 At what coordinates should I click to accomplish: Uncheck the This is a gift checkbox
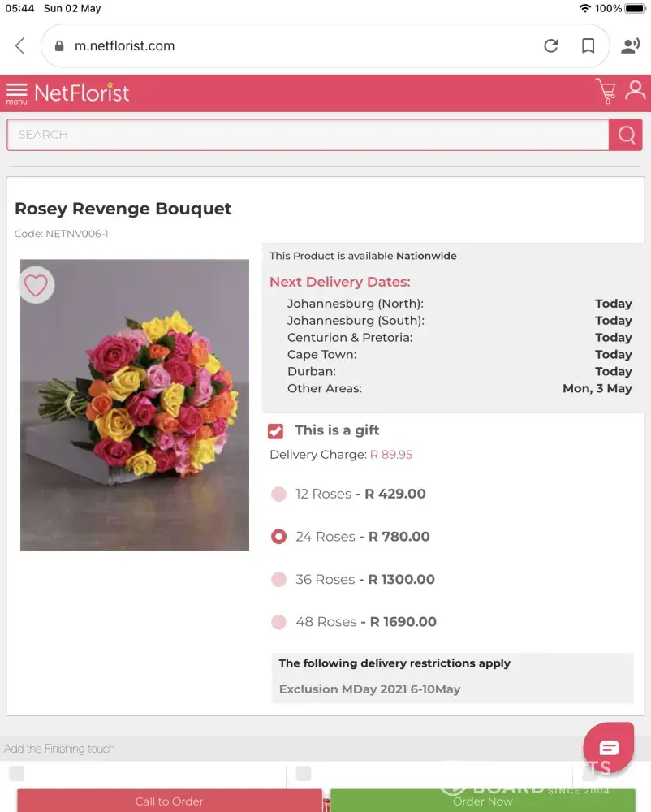click(276, 430)
